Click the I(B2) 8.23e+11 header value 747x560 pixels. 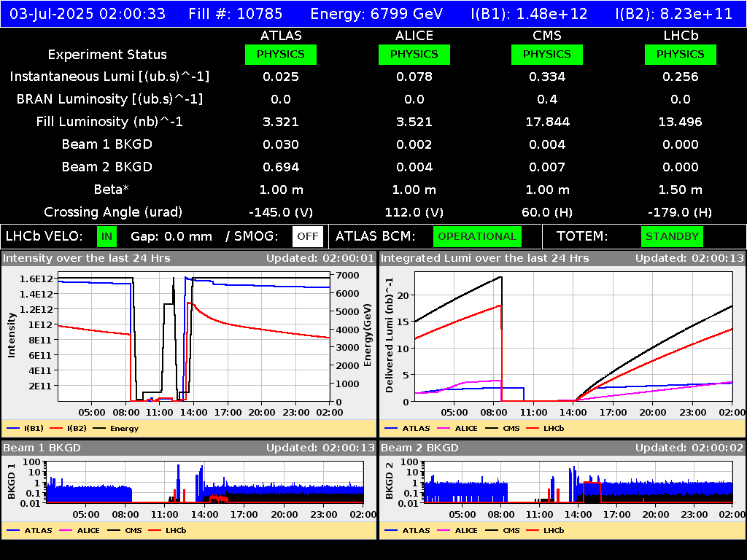tap(673, 14)
